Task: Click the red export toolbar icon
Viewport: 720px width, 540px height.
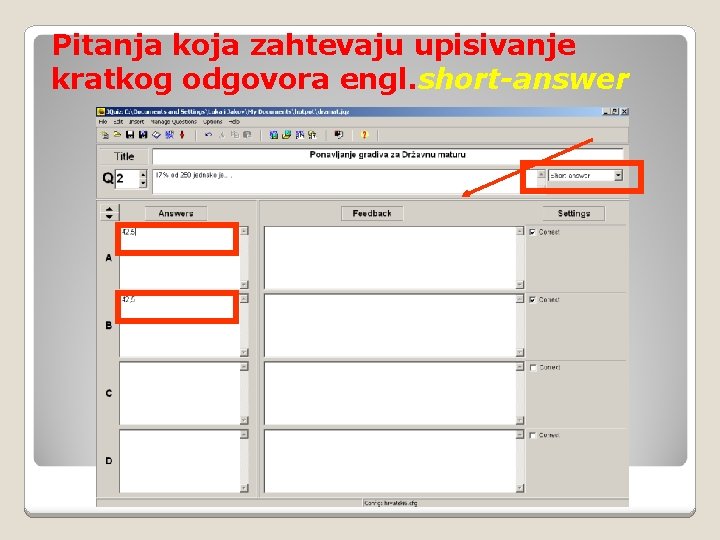Action: 182,135
